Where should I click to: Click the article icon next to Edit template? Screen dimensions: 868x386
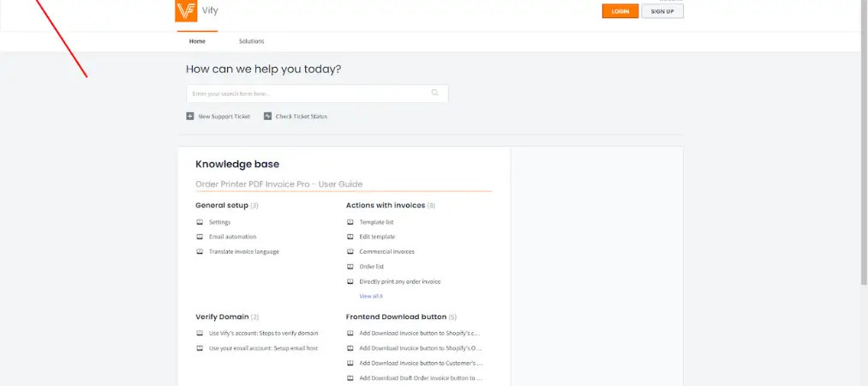(x=350, y=237)
